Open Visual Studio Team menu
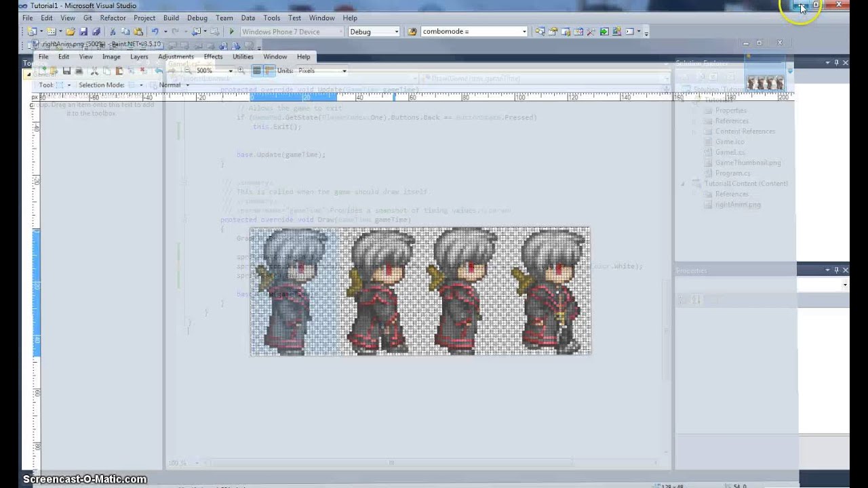 pyautogui.click(x=224, y=18)
